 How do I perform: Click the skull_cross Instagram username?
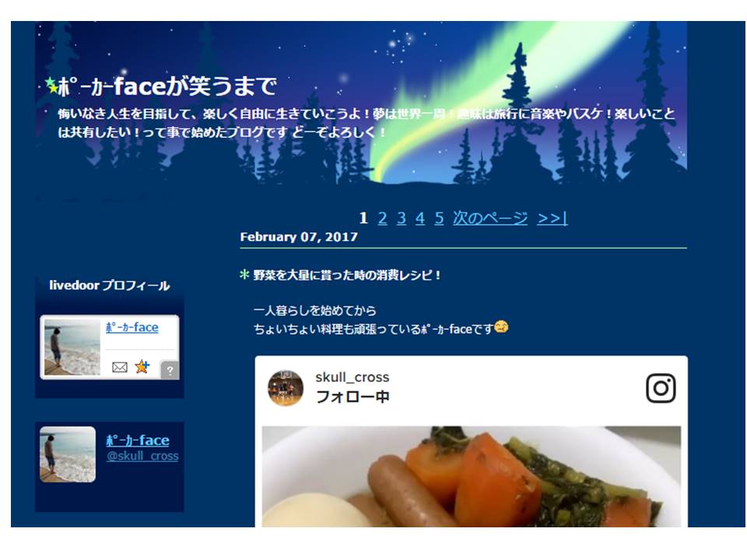pyautogui.click(x=352, y=377)
